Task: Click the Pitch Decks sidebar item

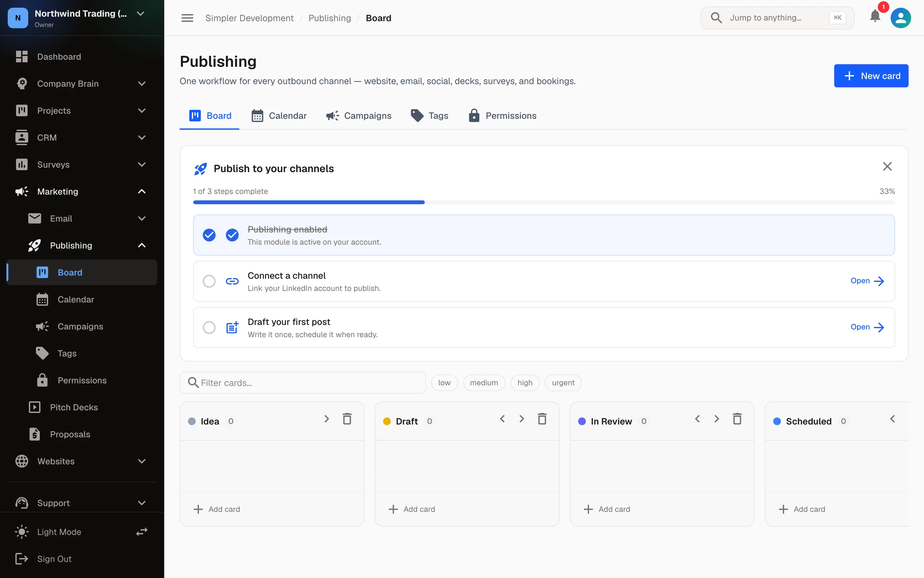Action: 82,407
